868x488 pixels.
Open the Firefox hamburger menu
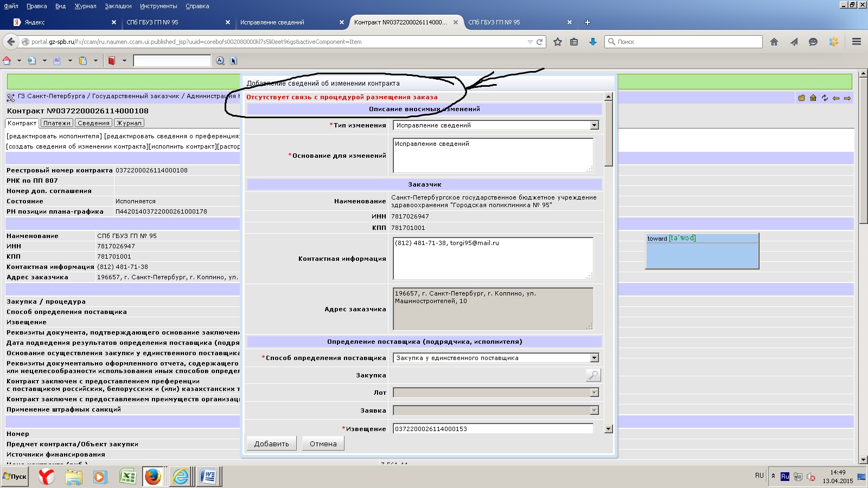[x=857, y=42]
